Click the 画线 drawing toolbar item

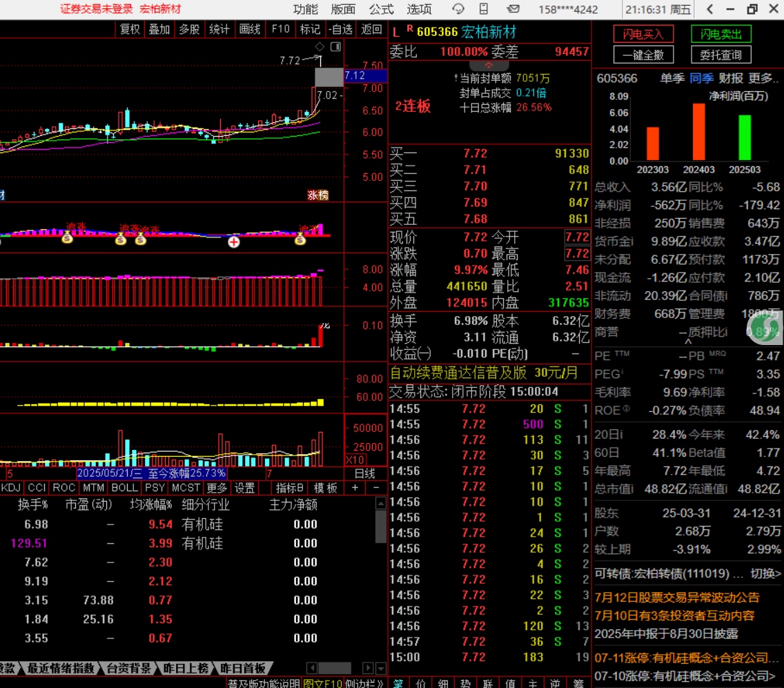coord(250,30)
